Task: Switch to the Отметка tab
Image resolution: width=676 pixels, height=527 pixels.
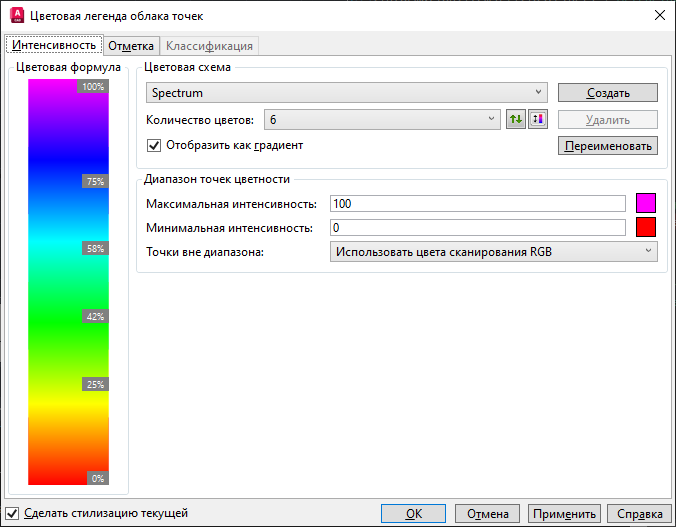Action: click(131, 46)
